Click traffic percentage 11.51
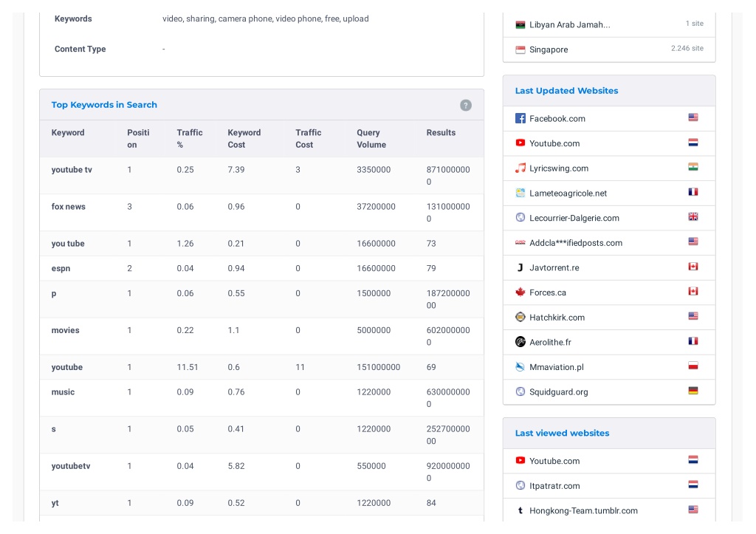Image resolution: width=756 pixels, height=534 pixels. click(187, 367)
